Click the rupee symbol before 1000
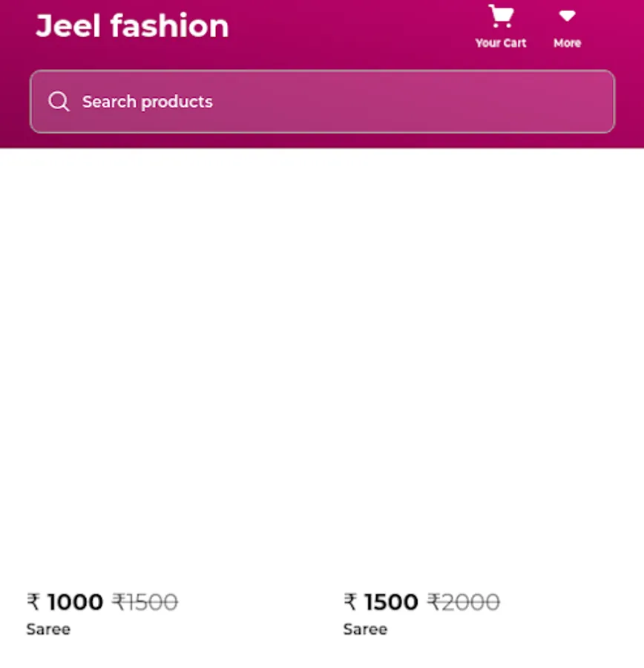644x668 pixels. pos(33,602)
